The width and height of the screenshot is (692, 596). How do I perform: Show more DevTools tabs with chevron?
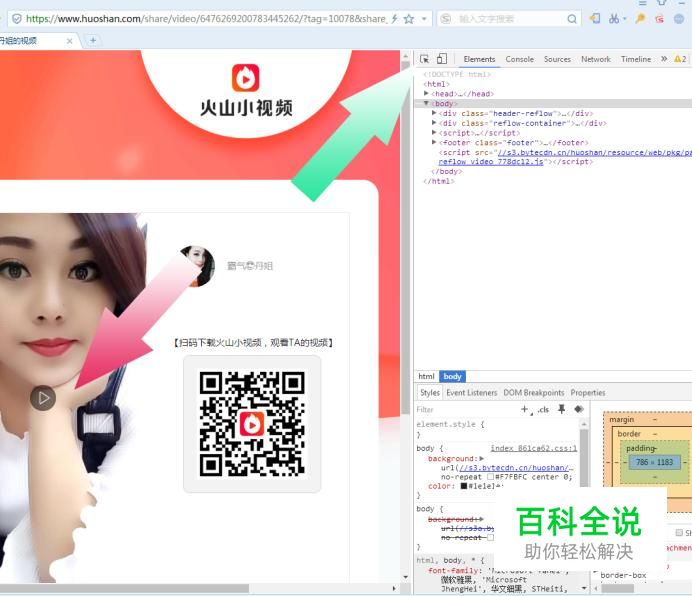664,59
